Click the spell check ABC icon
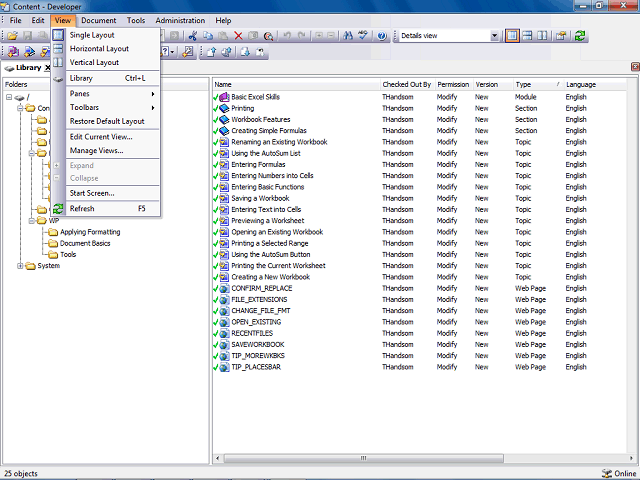 [363, 36]
